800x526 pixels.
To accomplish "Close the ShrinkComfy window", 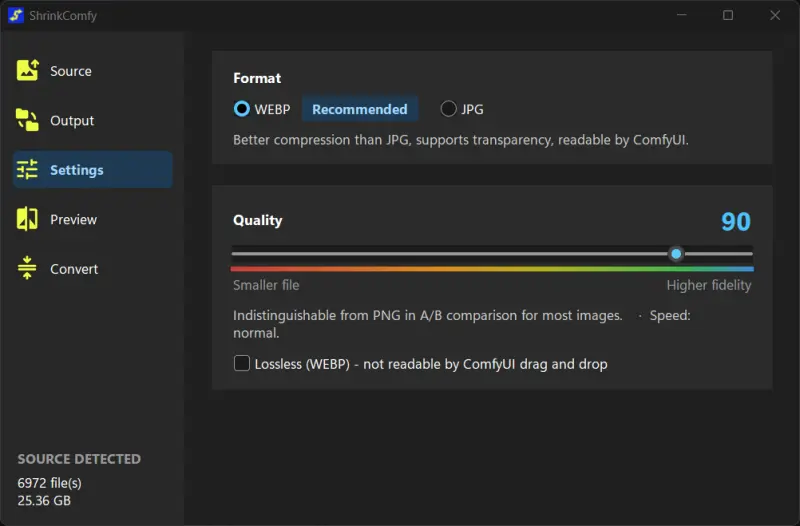I will click(x=775, y=15).
